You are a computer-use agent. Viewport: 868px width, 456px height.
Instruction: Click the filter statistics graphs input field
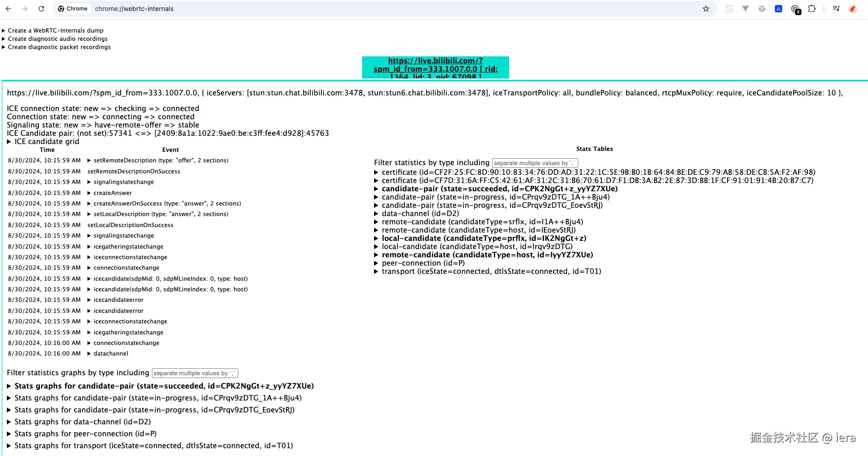[195, 373]
